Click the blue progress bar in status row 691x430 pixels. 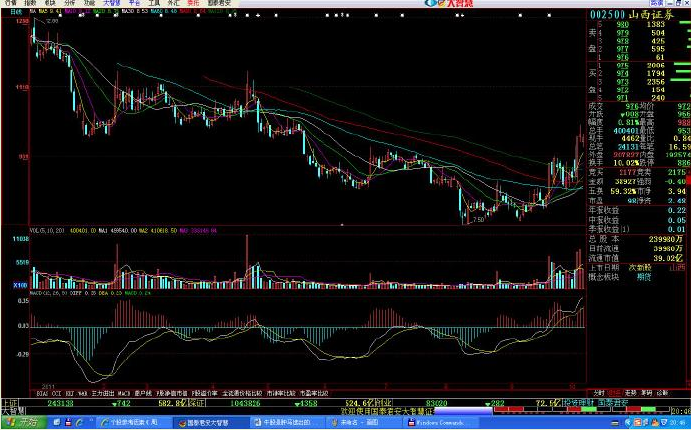click(x=463, y=411)
